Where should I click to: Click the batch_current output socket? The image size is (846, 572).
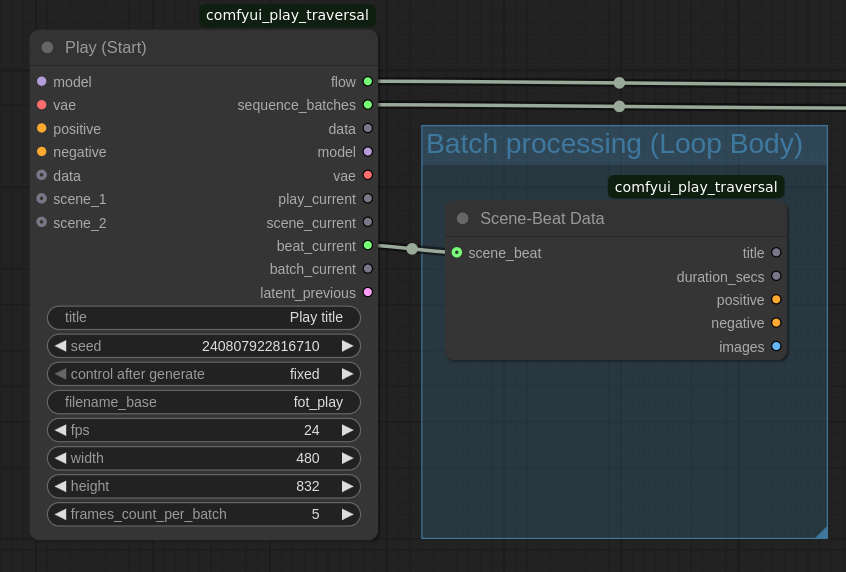tap(368, 269)
